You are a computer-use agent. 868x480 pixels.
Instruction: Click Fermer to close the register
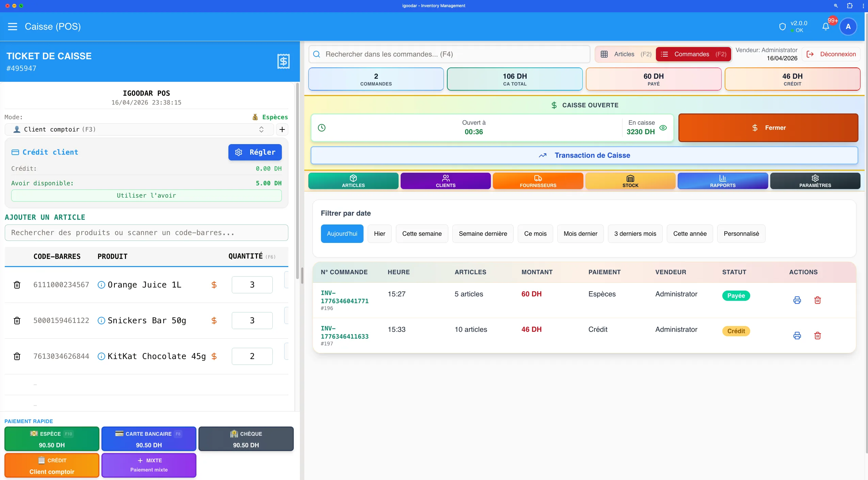click(768, 127)
